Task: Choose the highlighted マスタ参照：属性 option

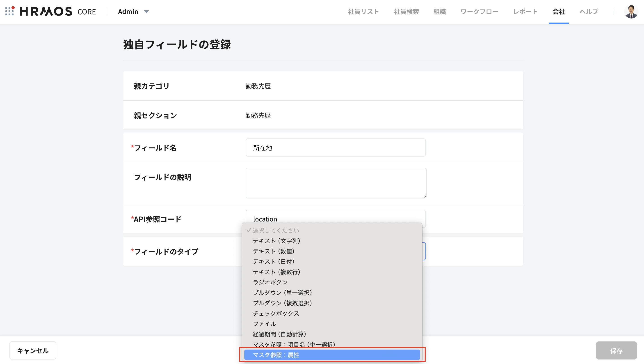Action: click(332, 355)
